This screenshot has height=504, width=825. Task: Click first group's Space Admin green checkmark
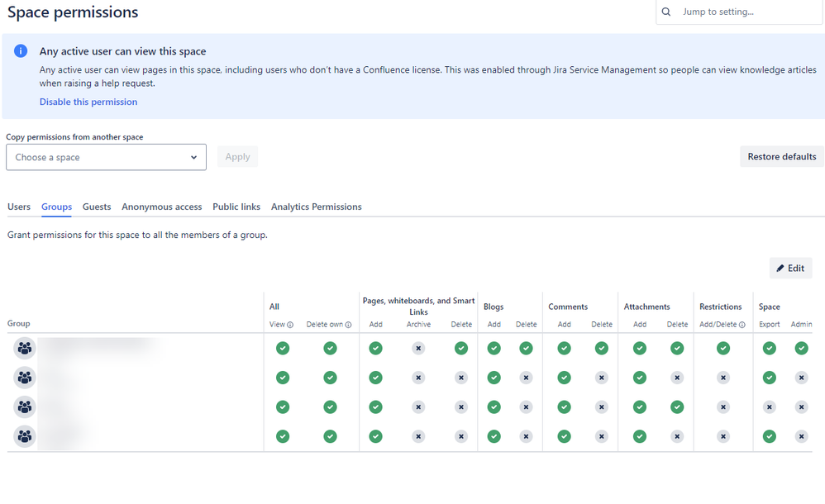pyautogui.click(x=801, y=349)
